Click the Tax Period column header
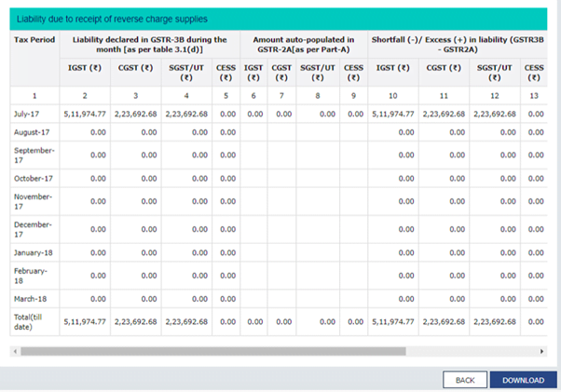Screen dimensions: 561x392 coord(33,40)
